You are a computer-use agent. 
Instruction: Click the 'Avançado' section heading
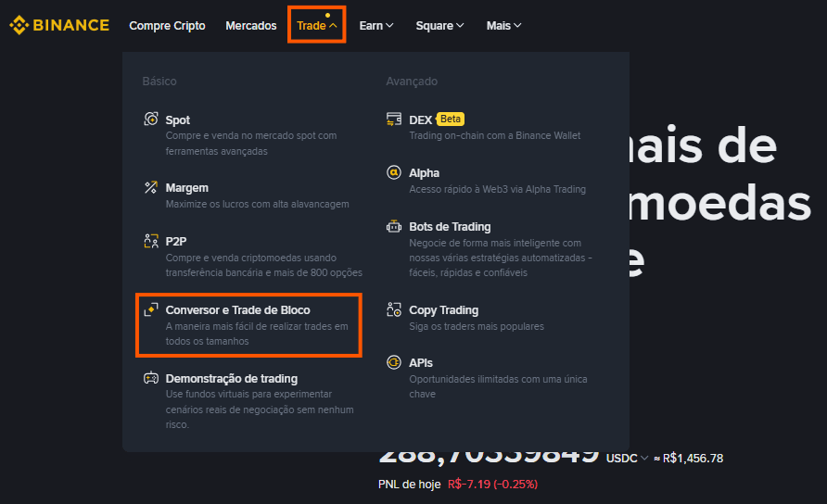(412, 82)
